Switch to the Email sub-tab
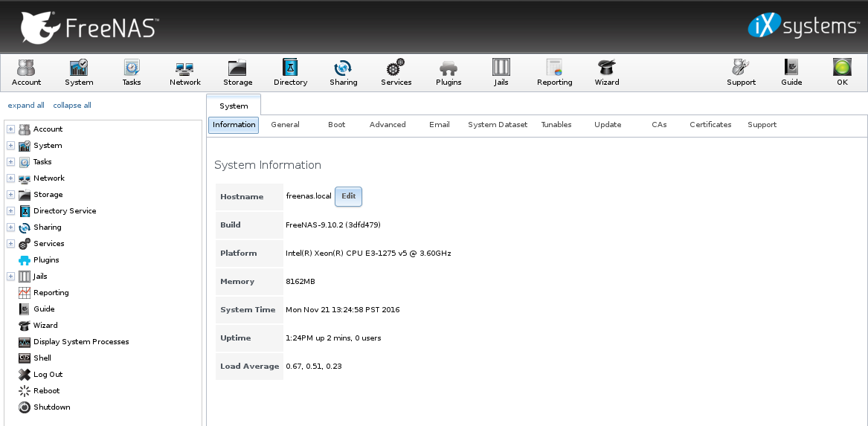The image size is (868, 426). [439, 125]
